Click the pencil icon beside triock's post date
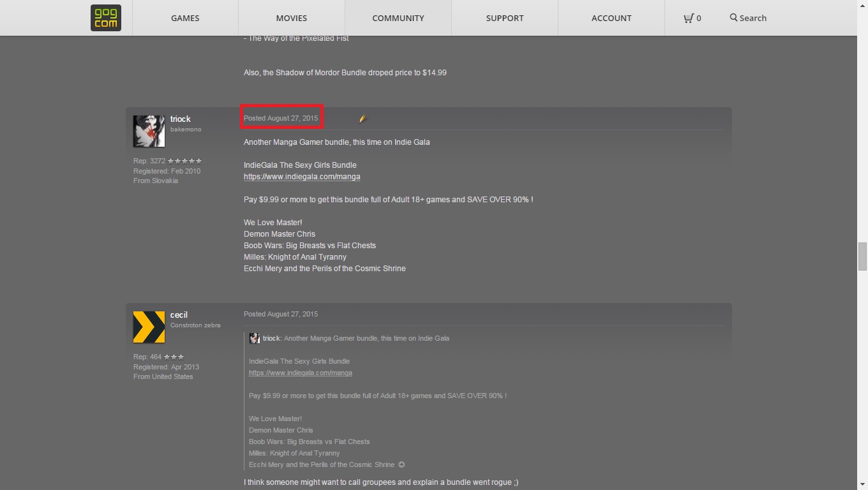 362,118
